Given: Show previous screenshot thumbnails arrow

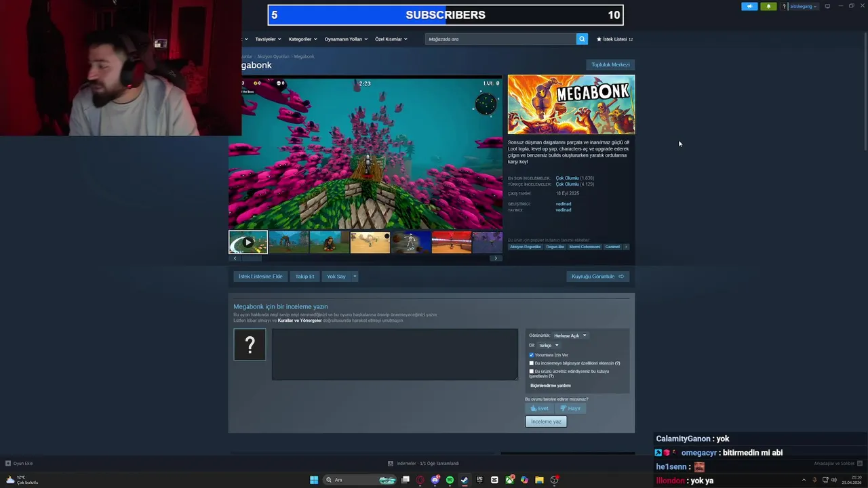Looking at the screenshot, I should click(x=235, y=258).
